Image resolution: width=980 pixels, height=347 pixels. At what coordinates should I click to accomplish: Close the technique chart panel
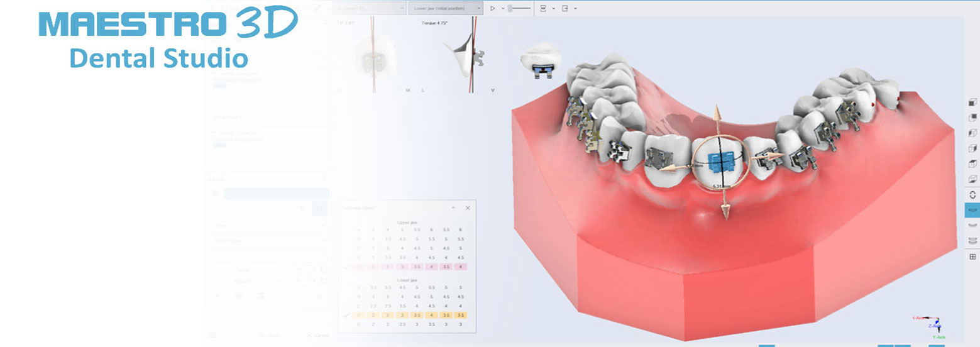[468, 207]
